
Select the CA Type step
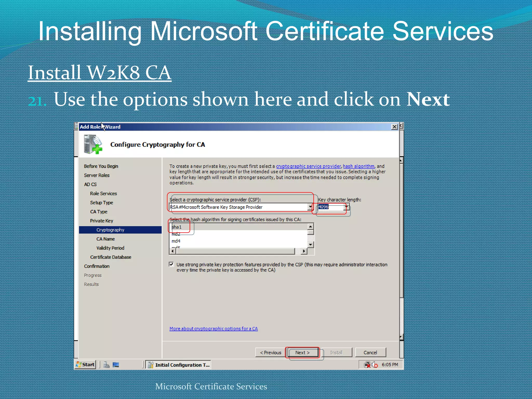click(99, 212)
